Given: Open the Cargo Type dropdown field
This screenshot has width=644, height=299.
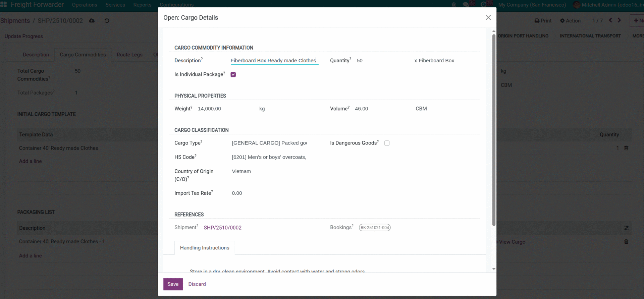Looking at the screenshot, I should [x=269, y=143].
